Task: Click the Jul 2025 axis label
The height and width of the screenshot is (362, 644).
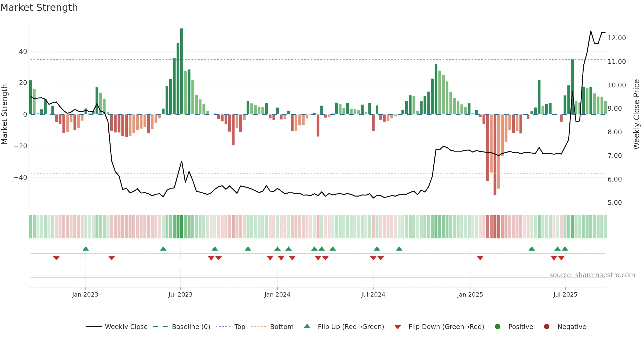Action: 565,294
